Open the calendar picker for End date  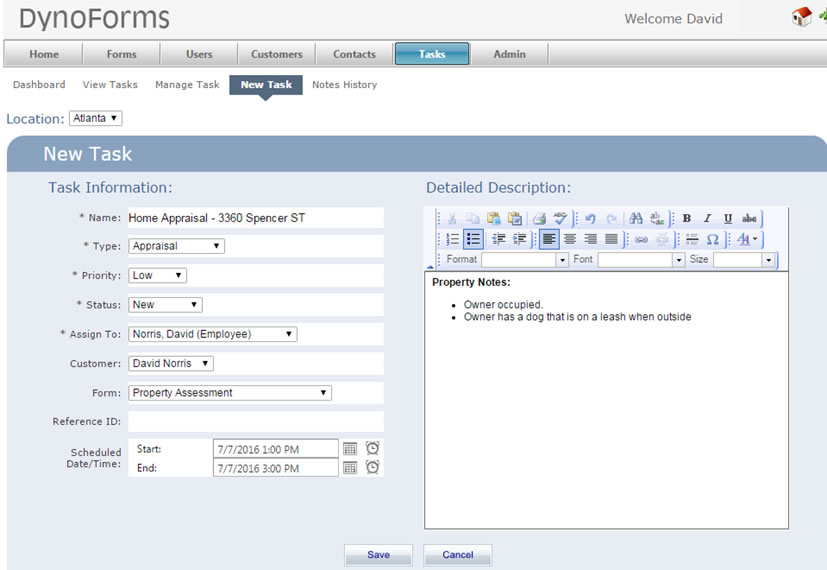coord(350,468)
